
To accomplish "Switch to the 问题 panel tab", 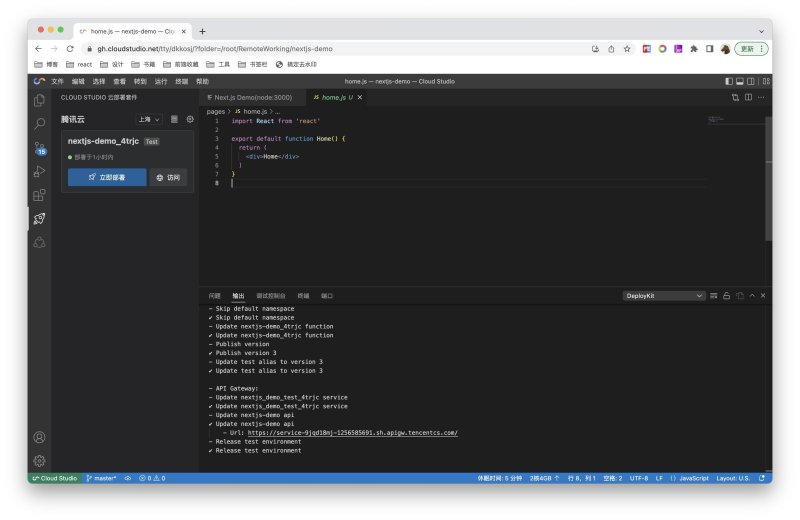I will point(214,295).
